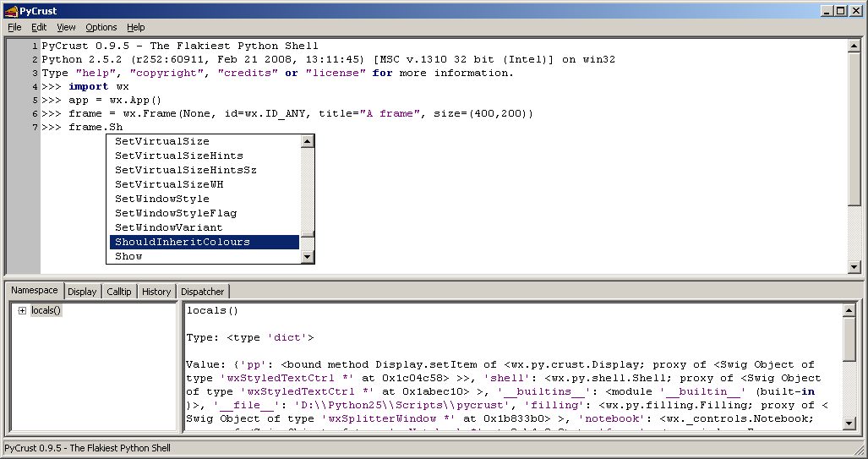The image size is (868, 459).
Task: Choose SetWindowStyleFlag from autocomplete list
Action: pos(205,213)
